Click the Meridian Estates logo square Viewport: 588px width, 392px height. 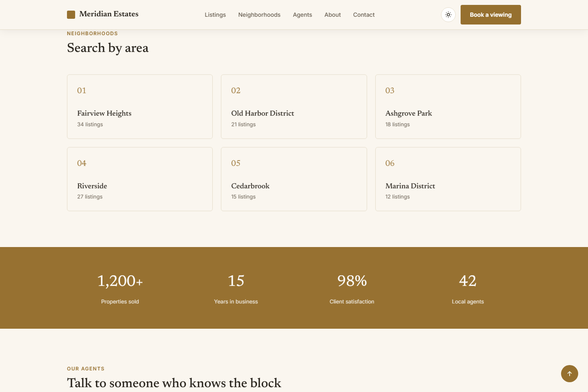71,15
